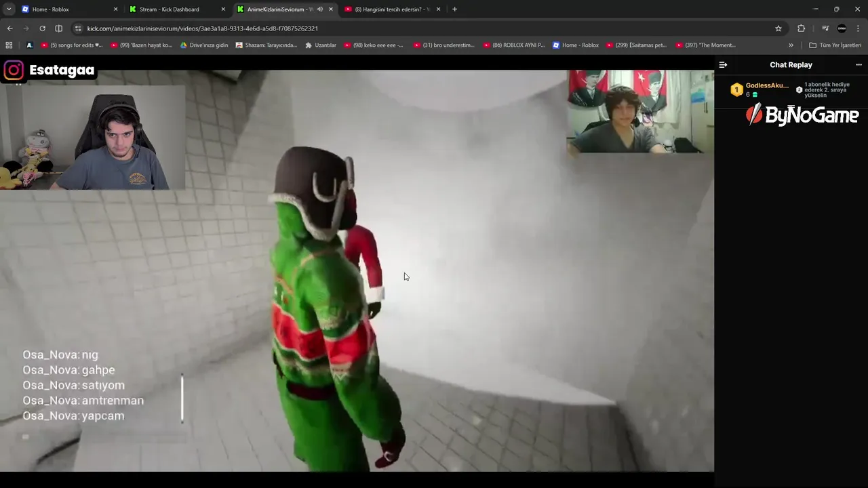The height and width of the screenshot is (488, 868).
Task: Click 'Osa_Nova: gahpe' chat line
Action: click(68, 370)
